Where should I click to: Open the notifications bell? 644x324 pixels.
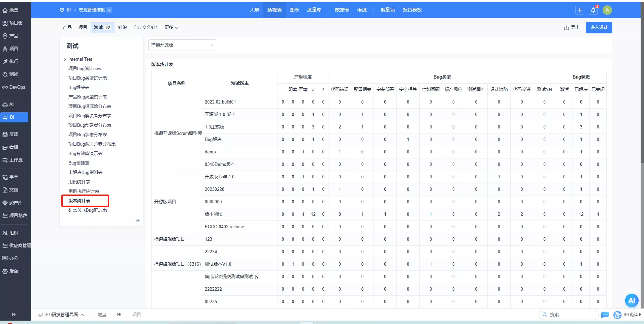(593, 10)
